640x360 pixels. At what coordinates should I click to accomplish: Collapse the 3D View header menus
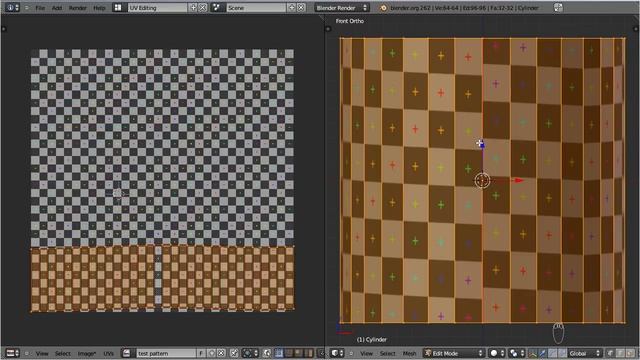coord(351,353)
